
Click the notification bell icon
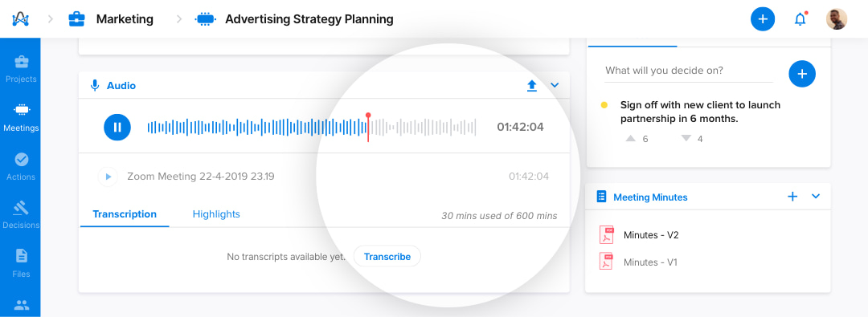tap(800, 19)
